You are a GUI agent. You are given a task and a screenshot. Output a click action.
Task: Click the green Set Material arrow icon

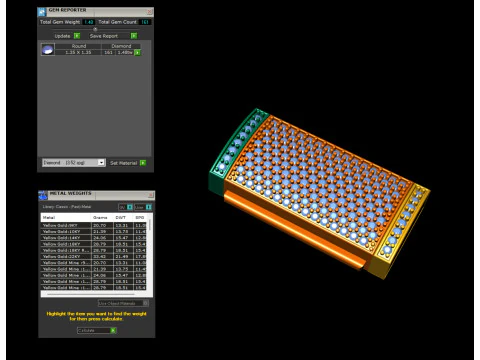click(143, 163)
